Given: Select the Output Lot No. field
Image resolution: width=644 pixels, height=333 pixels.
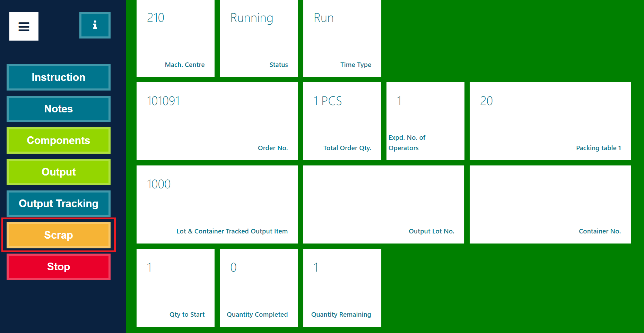Looking at the screenshot, I should 383,204.
